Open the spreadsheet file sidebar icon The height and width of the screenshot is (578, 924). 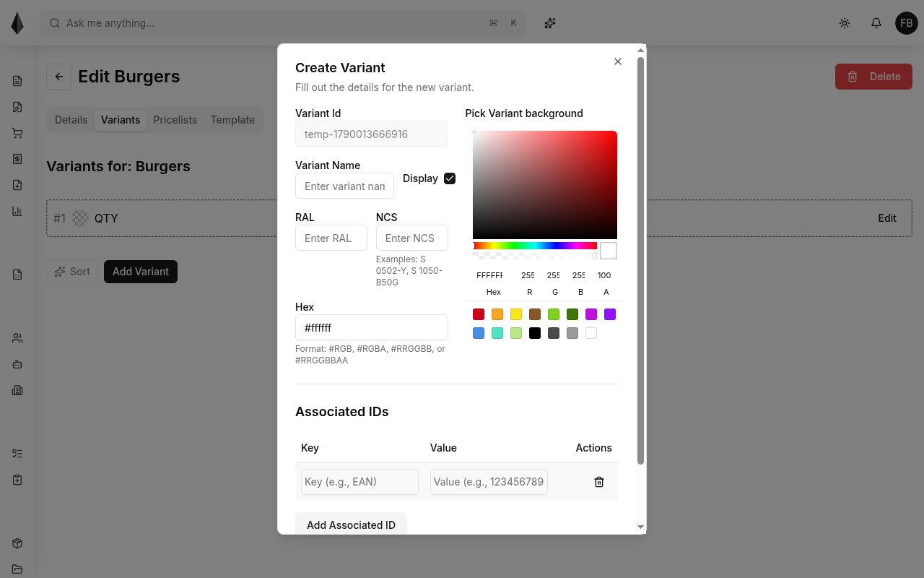pos(17,275)
